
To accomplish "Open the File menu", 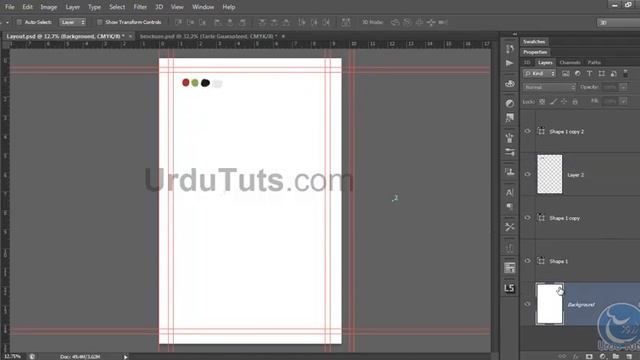I will click(x=9, y=7).
